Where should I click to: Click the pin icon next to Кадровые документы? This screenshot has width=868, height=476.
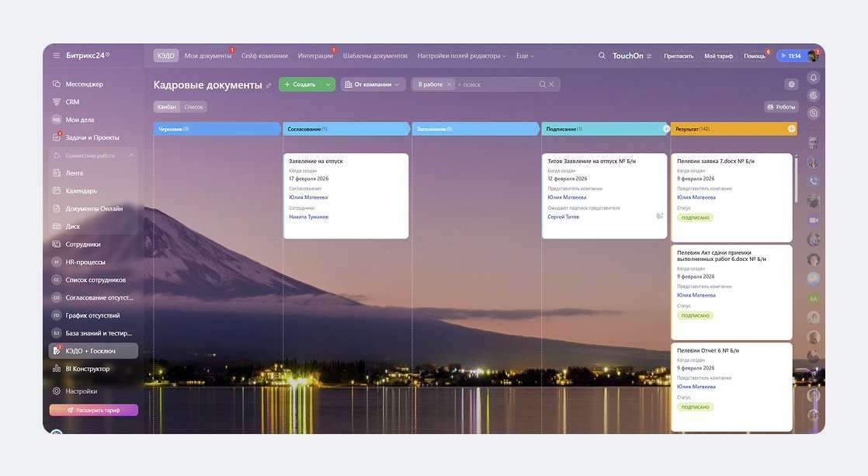[269, 85]
